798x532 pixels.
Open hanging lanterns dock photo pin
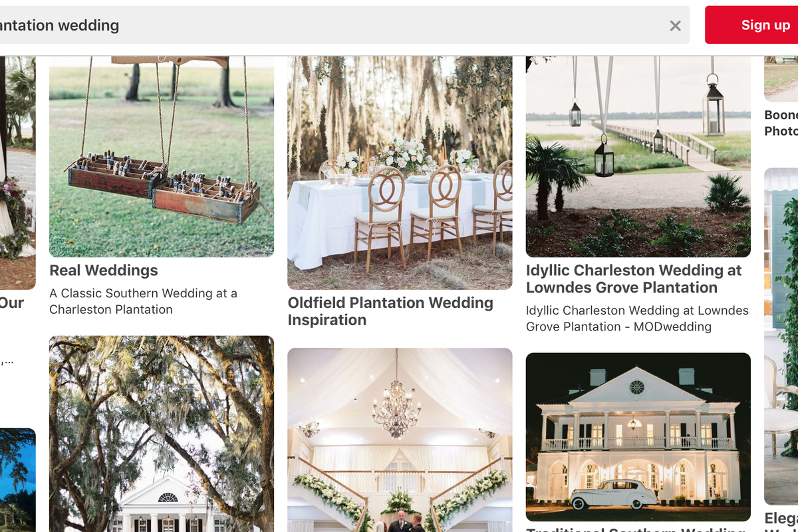click(638, 156)
